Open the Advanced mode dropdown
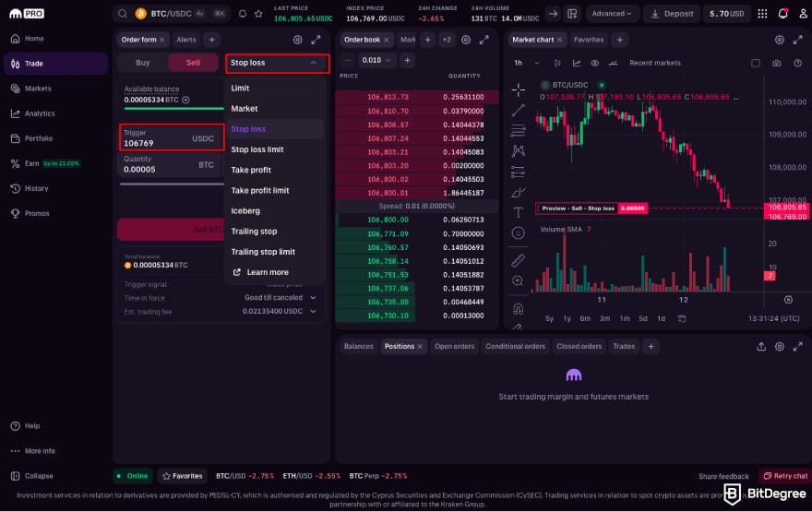This screenshot has height=512, width=812. [612, 14]
